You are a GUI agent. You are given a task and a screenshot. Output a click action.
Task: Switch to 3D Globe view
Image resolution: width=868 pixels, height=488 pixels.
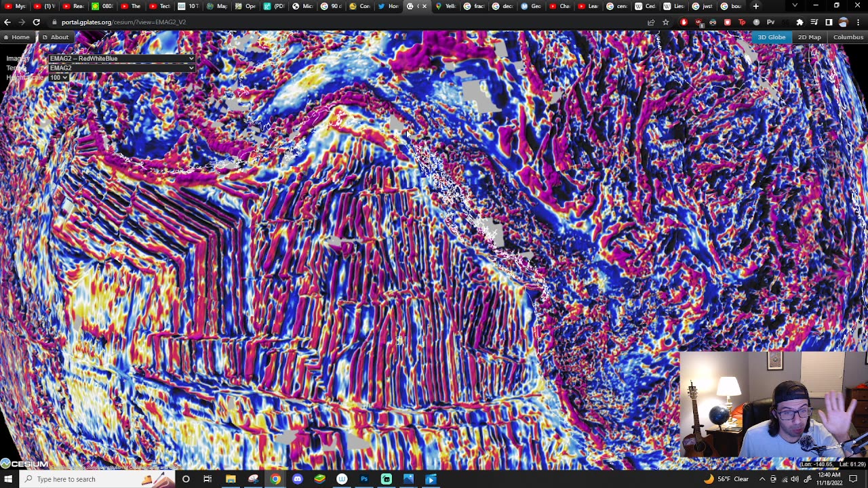coord(771,37)
